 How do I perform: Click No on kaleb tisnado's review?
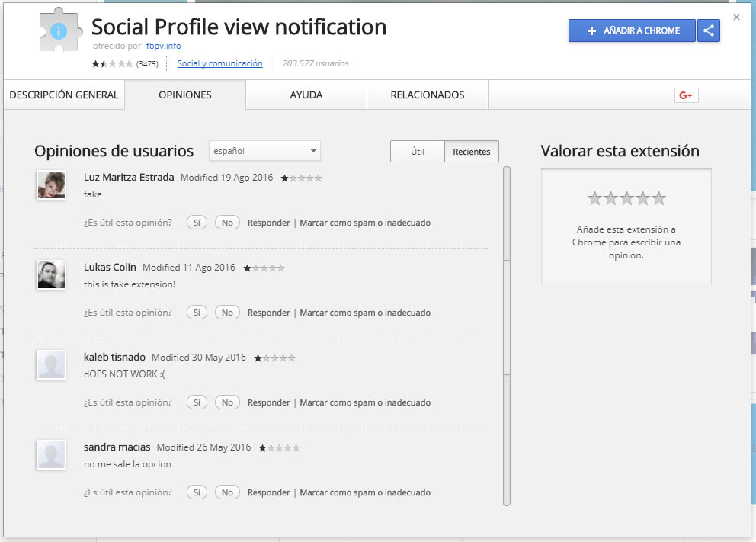(227, 402)
